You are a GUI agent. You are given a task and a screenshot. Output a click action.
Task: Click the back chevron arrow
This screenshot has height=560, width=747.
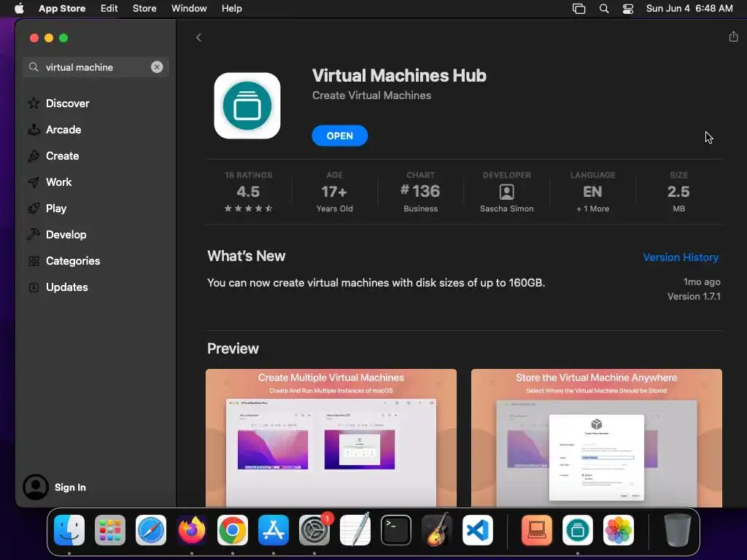[198, 38]
